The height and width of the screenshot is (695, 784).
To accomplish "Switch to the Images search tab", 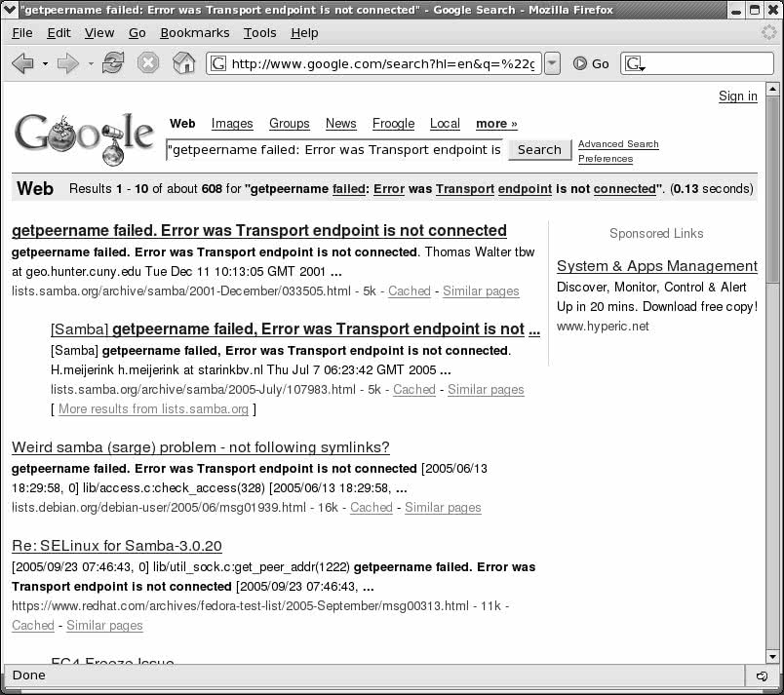I will coord(232,124).
